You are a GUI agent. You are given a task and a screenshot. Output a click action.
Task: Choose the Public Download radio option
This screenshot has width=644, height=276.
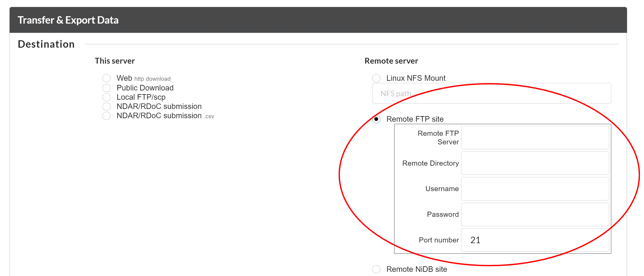click(107, 88)
